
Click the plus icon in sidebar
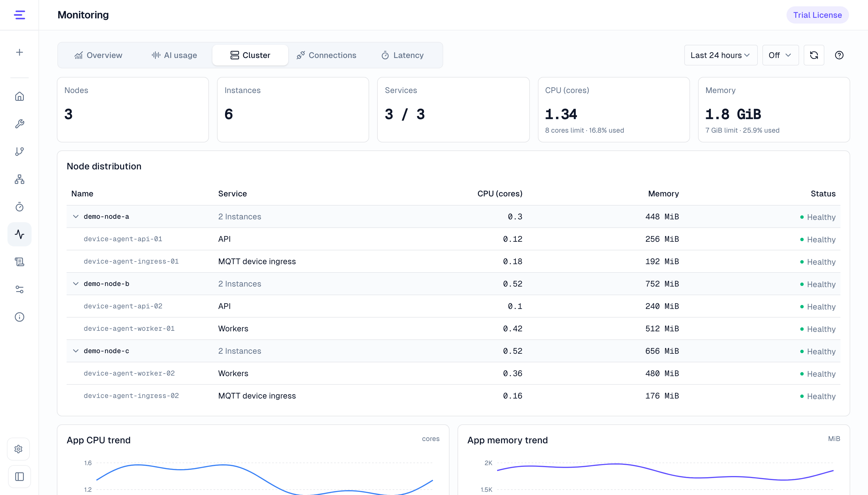tap(19, 52)
